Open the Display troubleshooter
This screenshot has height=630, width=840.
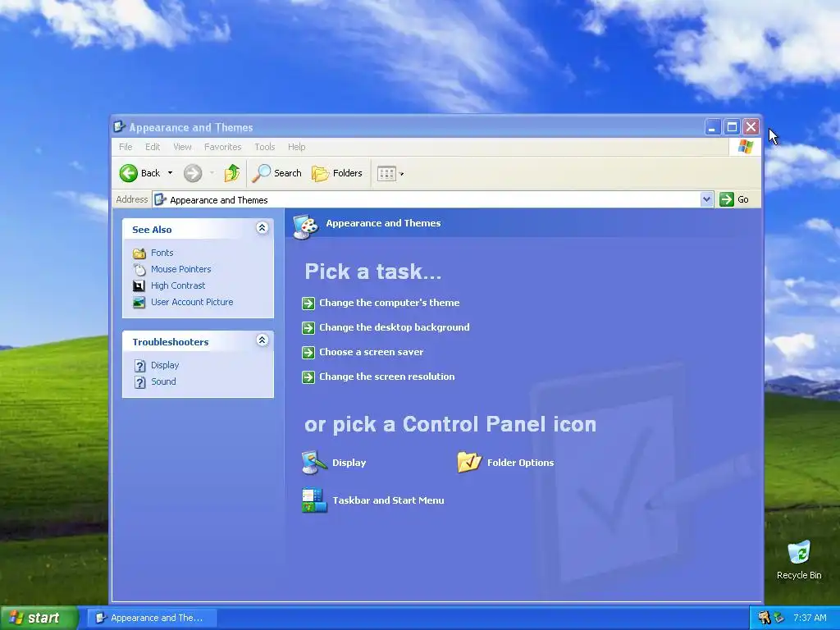164,365
